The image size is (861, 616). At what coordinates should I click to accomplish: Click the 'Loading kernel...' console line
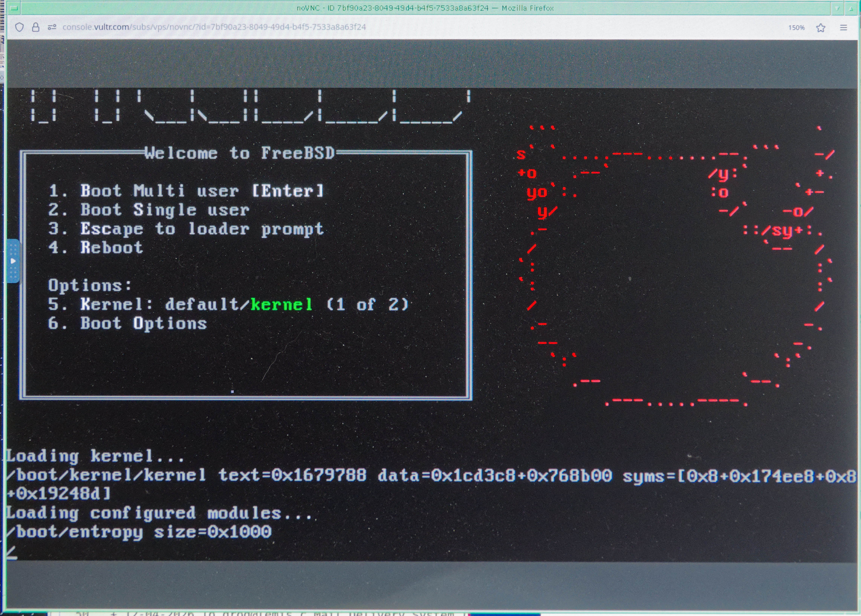[x=95, y=456]
